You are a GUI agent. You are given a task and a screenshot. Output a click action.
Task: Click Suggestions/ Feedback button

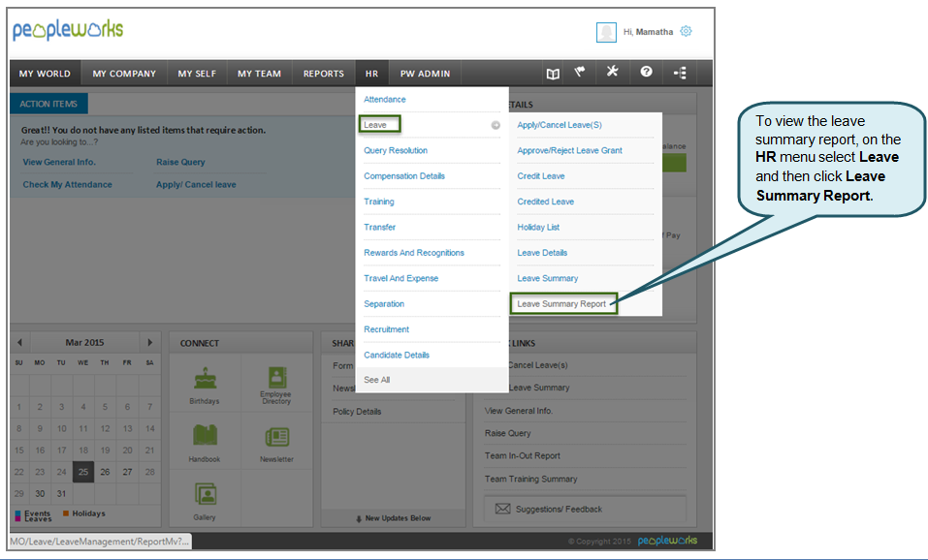pos(586,509)
